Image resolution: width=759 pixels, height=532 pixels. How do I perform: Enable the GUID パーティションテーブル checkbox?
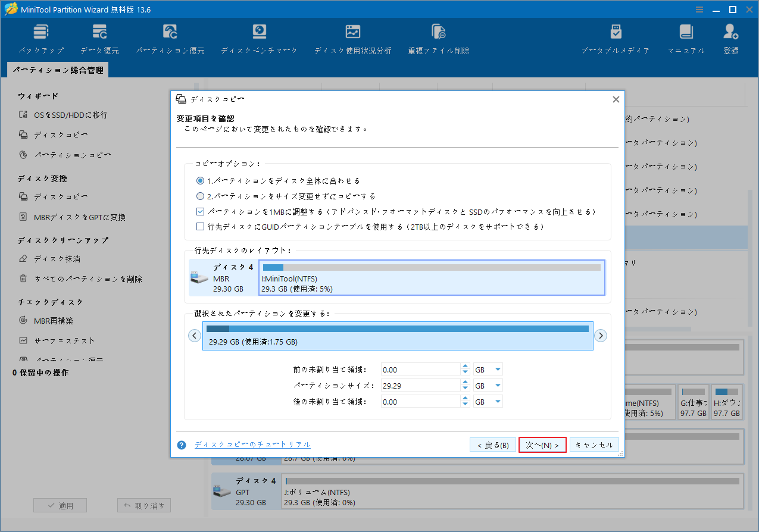pyautogui.click(x=200, y=226)
